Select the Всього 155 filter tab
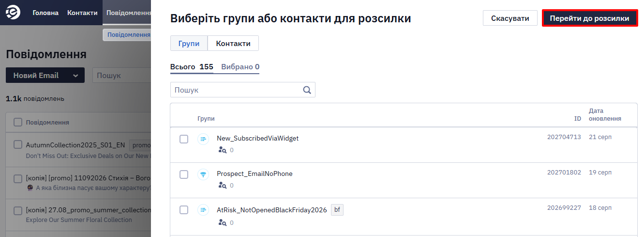Screen dimensions: 644x237 pos(192,67)
